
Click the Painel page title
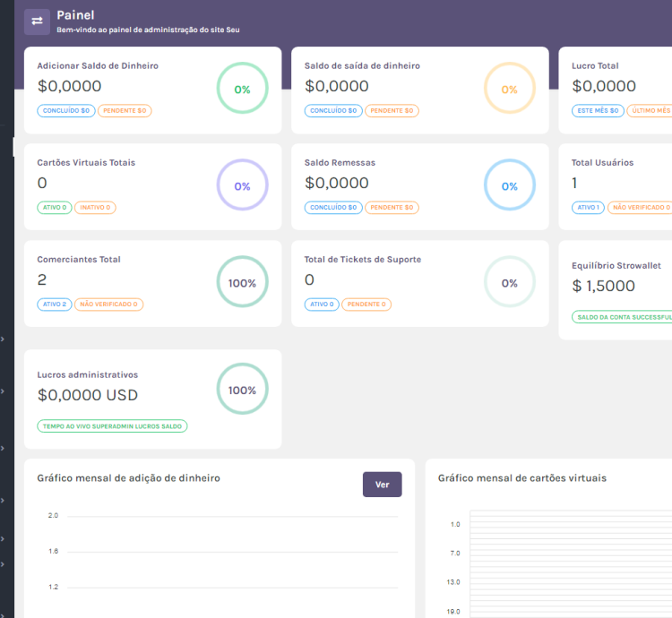[x=75, y=15]
